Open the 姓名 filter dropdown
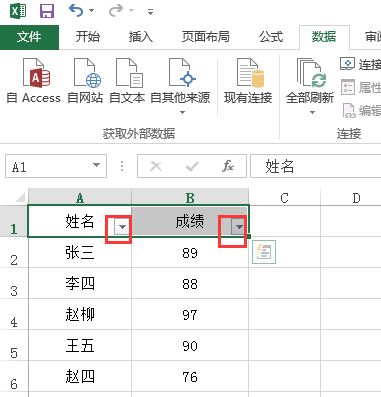The image size is (381, 397). (x=122, y=227)
